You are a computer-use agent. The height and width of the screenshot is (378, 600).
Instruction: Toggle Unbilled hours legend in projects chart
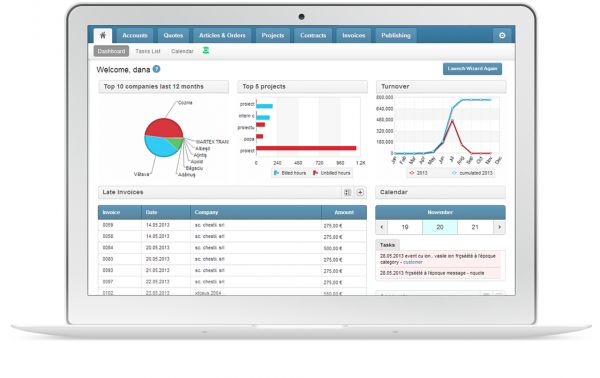pos(331,173)
